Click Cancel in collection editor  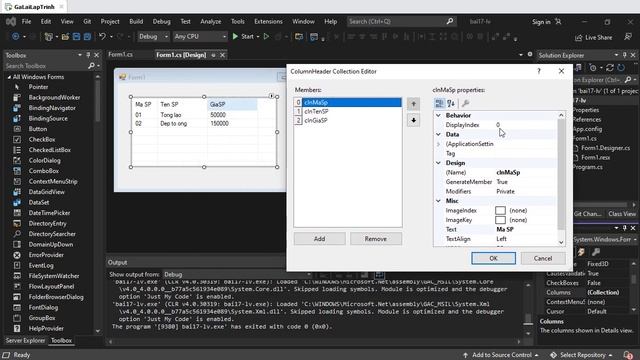point(542,258)
